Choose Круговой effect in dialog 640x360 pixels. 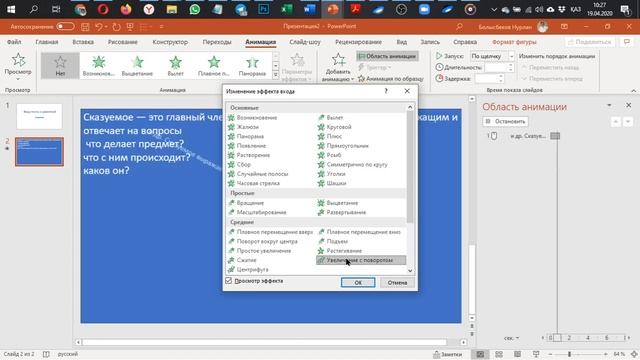(x=339, y=127)
